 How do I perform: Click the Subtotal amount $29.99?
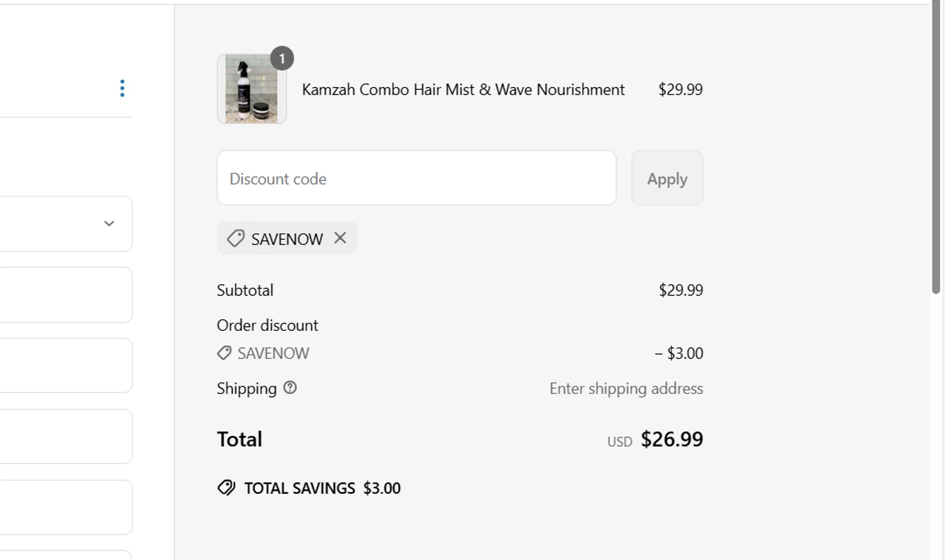680,290
